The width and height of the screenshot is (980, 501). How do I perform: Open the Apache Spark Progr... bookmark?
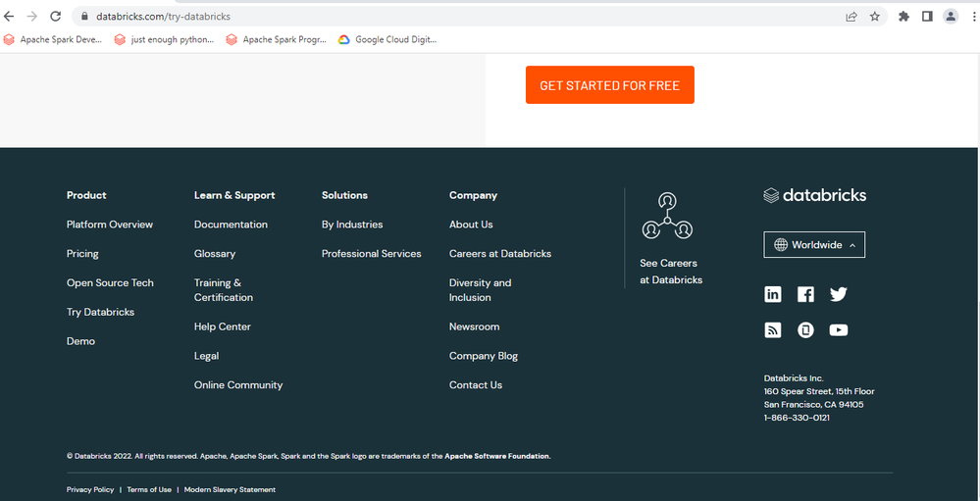(x=277, y=39)
